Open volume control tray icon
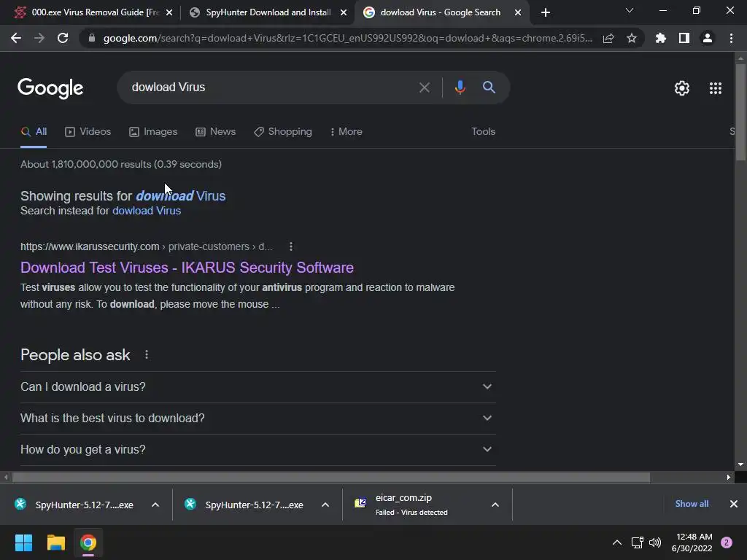 656,542
